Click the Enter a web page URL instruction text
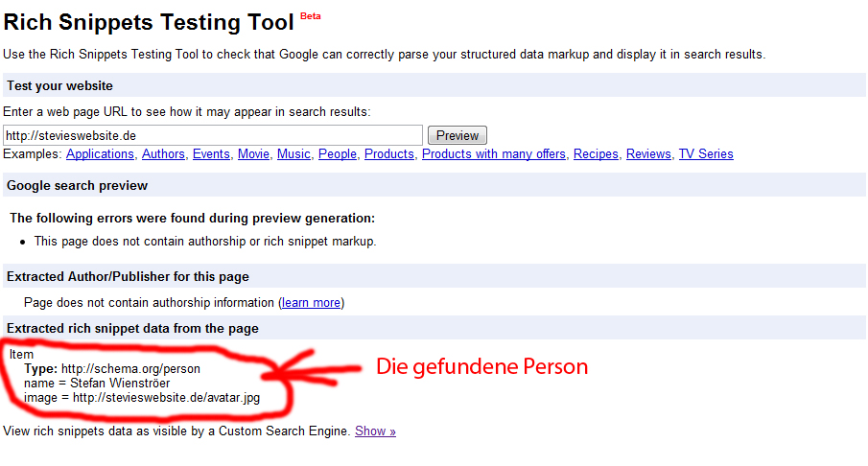The image size is (868, 466). pos(187,112)
